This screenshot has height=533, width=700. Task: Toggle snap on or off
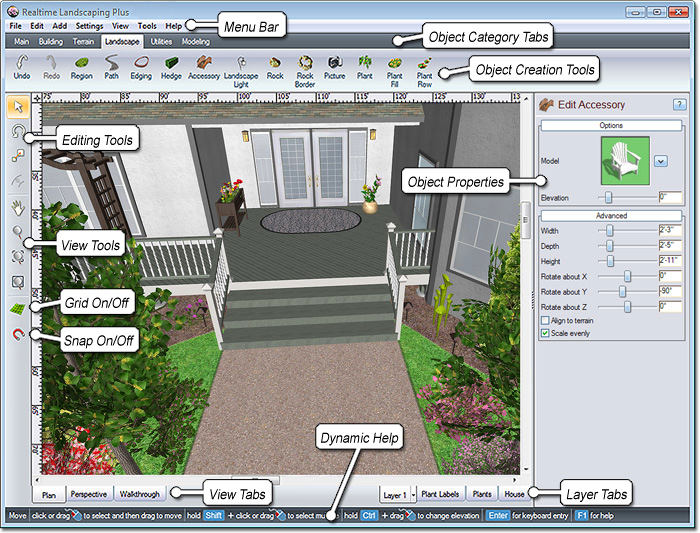(18, 334)
